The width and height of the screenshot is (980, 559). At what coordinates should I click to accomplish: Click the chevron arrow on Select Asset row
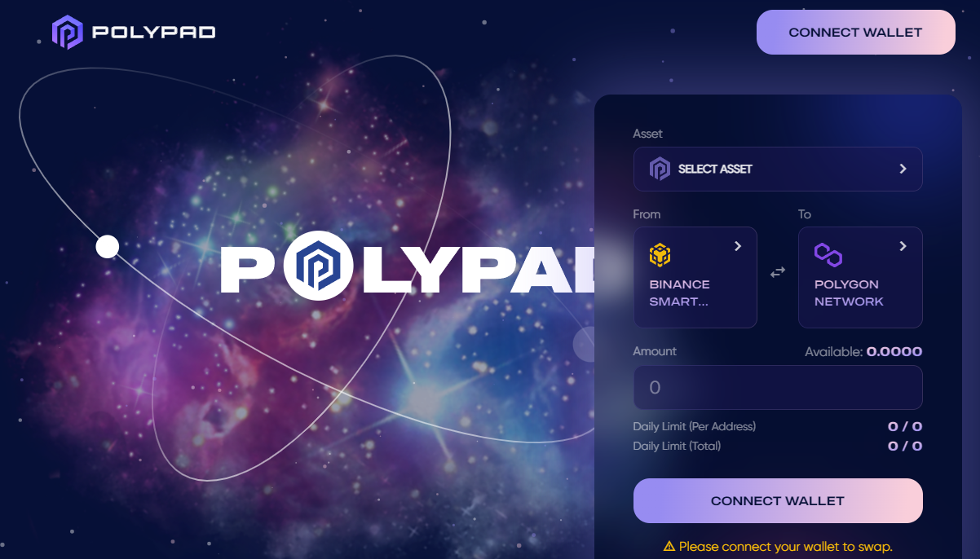click(903, 169)
